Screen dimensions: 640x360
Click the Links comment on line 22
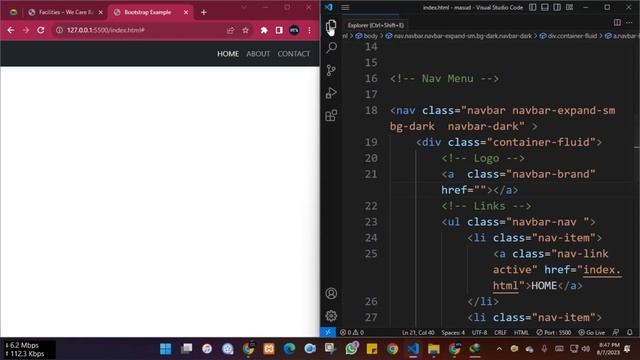click(486, 206)
